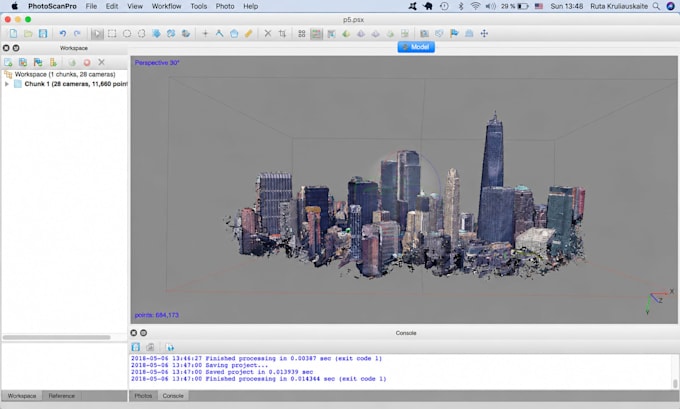Viewport: 680px width, 409px height.
Task: Click the Workspace panel horizontal scrollbar
Action: tap(56, 337)
